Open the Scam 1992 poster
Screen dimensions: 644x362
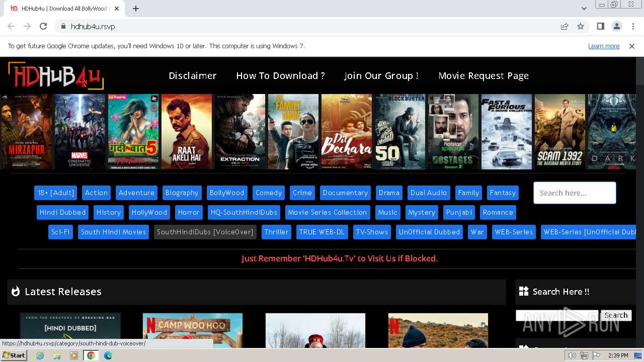[x=560, y=132]
